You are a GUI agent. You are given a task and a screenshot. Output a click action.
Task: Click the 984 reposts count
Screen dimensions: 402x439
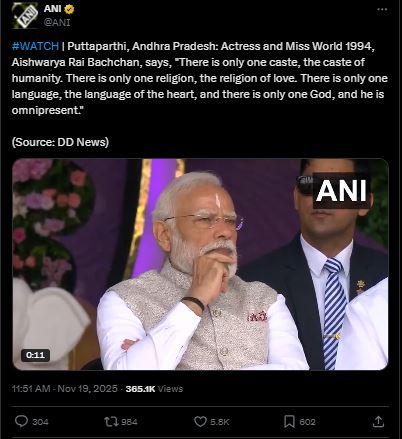click(129, 422)
